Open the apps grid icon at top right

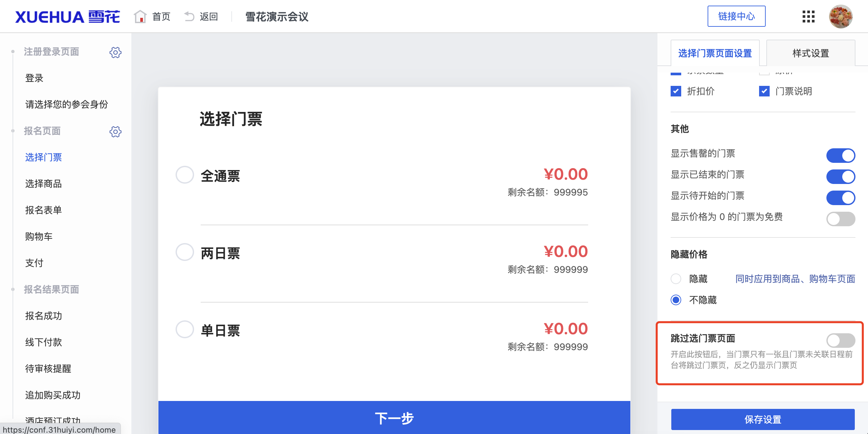808,16
